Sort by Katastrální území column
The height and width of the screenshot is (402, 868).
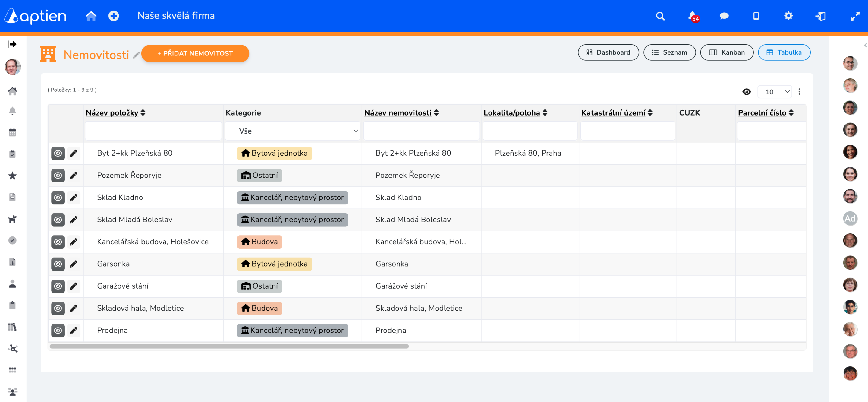[x=617, y=113]
